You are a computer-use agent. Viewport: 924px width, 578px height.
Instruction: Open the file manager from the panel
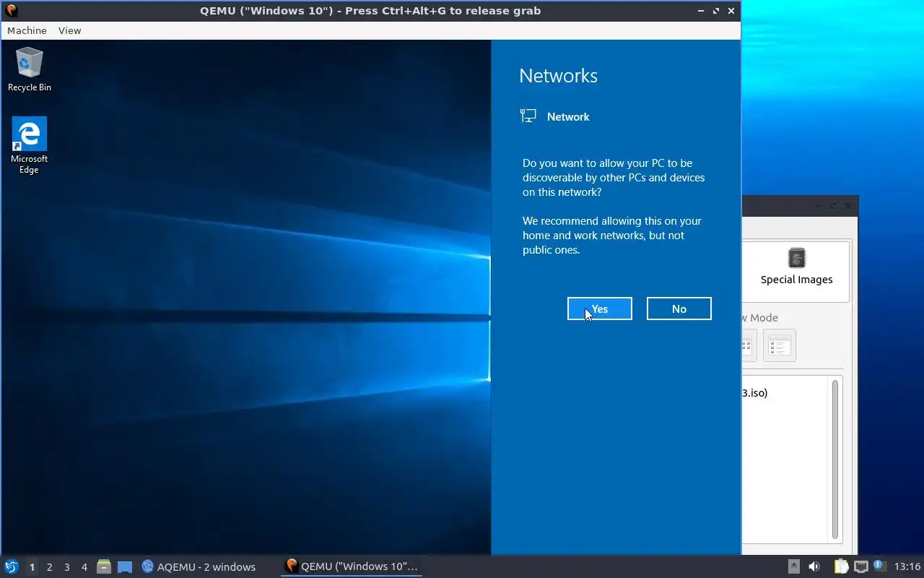pos(104,566)
